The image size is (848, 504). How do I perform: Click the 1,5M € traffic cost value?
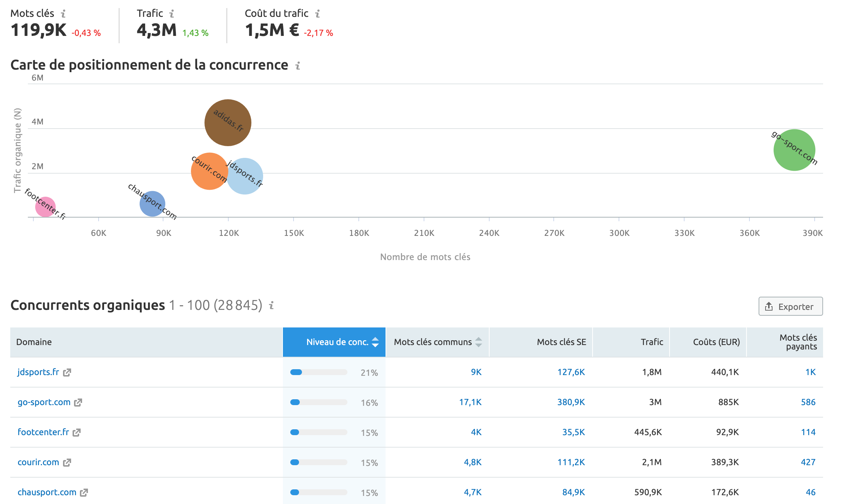click(272, 30)
